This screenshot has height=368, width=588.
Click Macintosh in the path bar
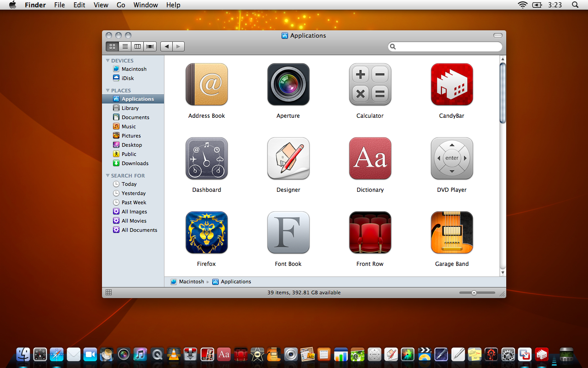(187, 282)
